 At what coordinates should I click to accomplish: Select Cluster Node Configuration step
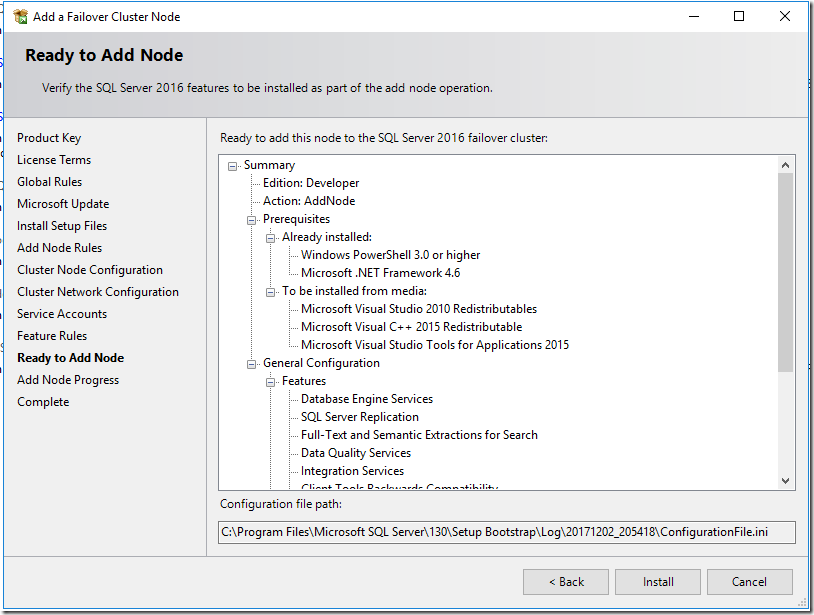pyautogui.click(x=90, y=270)
